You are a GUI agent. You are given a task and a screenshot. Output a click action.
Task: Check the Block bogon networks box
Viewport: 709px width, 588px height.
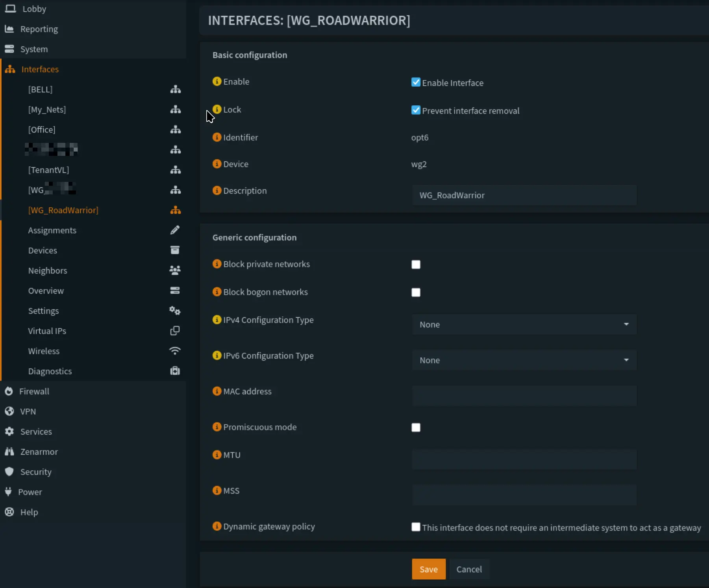[x=416, y=292]
